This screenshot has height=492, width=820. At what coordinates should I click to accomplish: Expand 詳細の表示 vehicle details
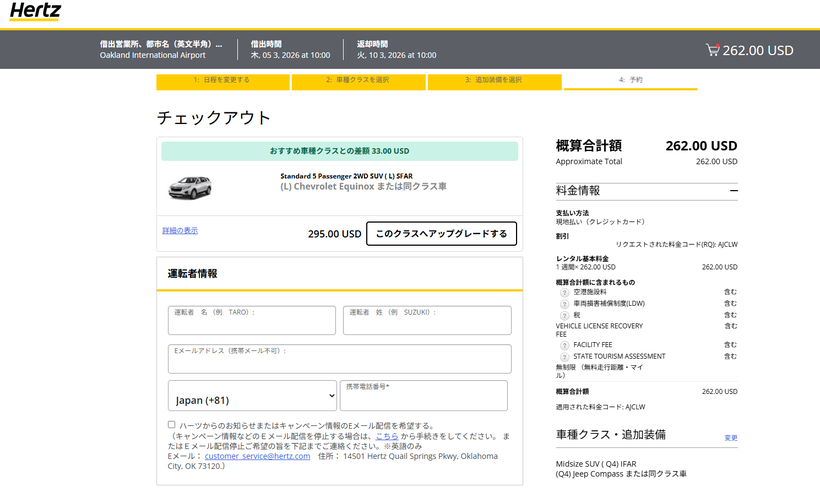(180, 231)
